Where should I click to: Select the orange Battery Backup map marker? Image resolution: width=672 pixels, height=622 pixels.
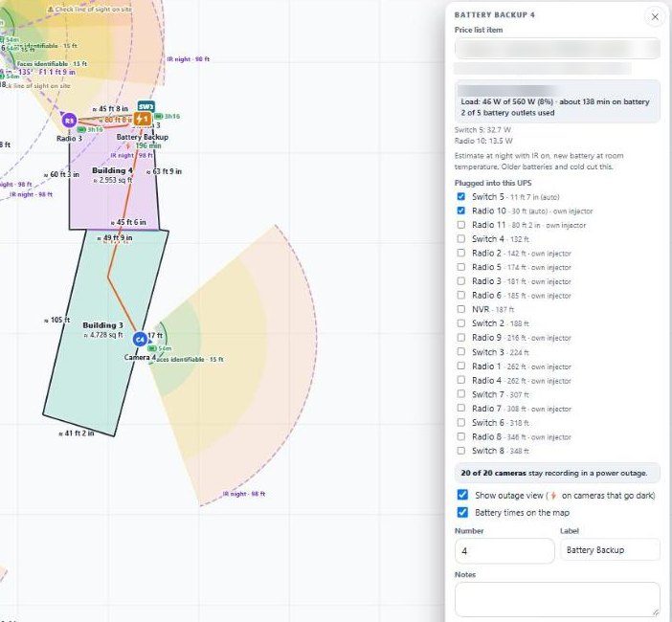[143, 119]
